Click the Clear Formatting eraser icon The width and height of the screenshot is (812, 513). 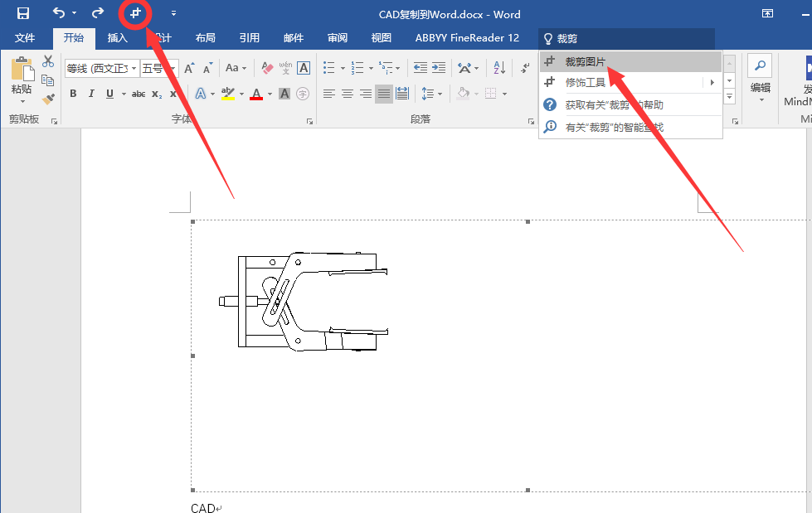267,68
